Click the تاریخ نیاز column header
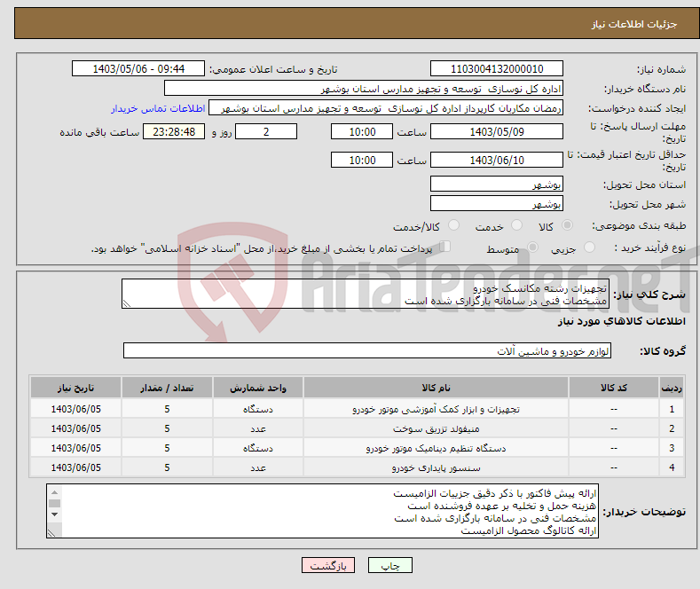 pos(76,388)
